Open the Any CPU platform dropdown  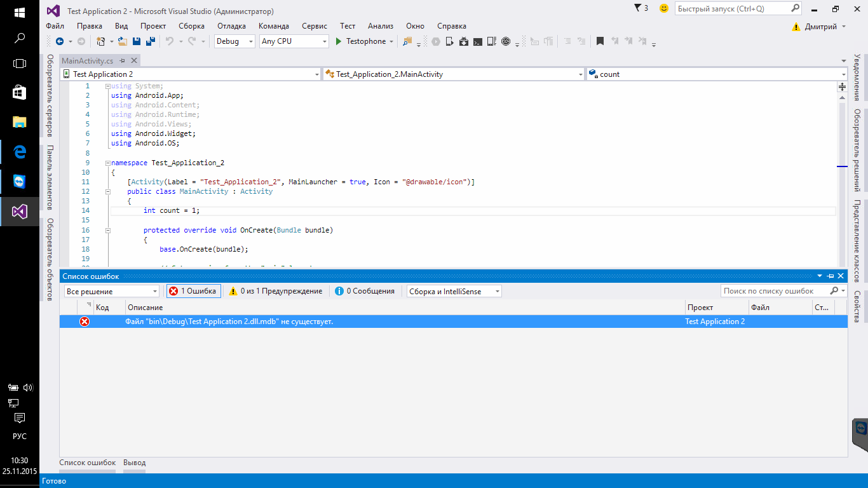(x=294, y=41)
